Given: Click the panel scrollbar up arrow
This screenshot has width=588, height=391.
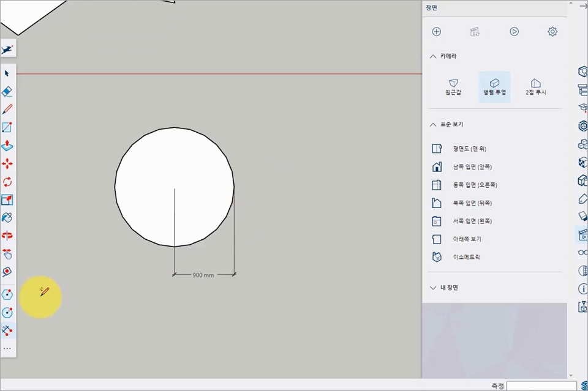Looking at the screenshot, I should pos(571,3).
